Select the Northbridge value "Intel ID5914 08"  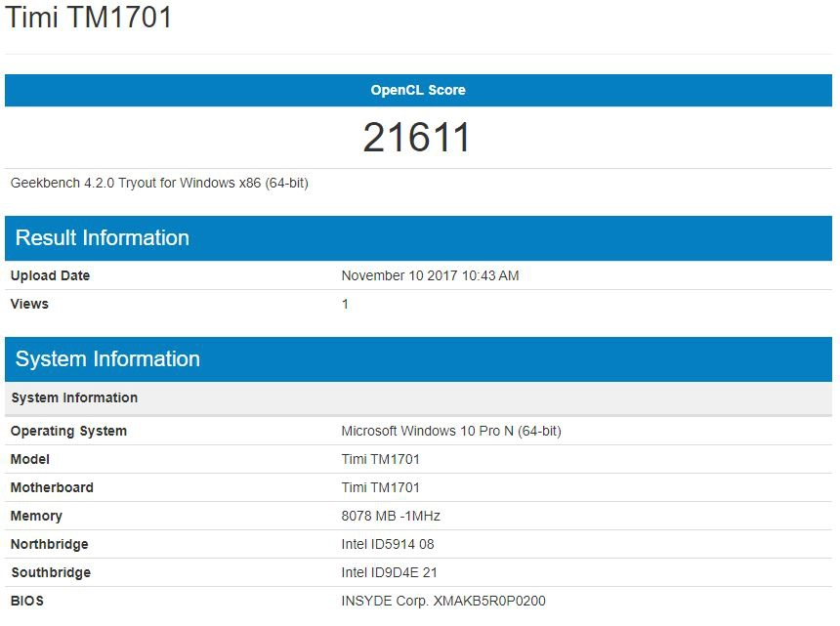(x=388, y=545)
